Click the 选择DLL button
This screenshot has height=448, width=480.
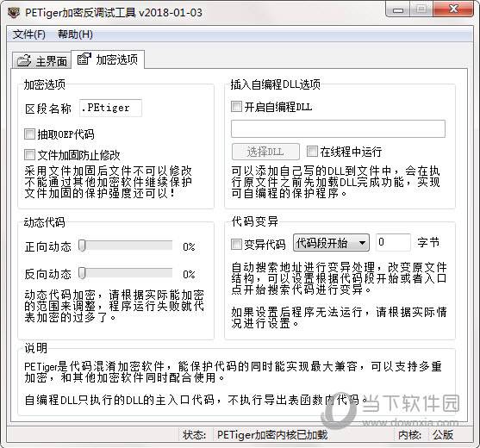[265, 152]
